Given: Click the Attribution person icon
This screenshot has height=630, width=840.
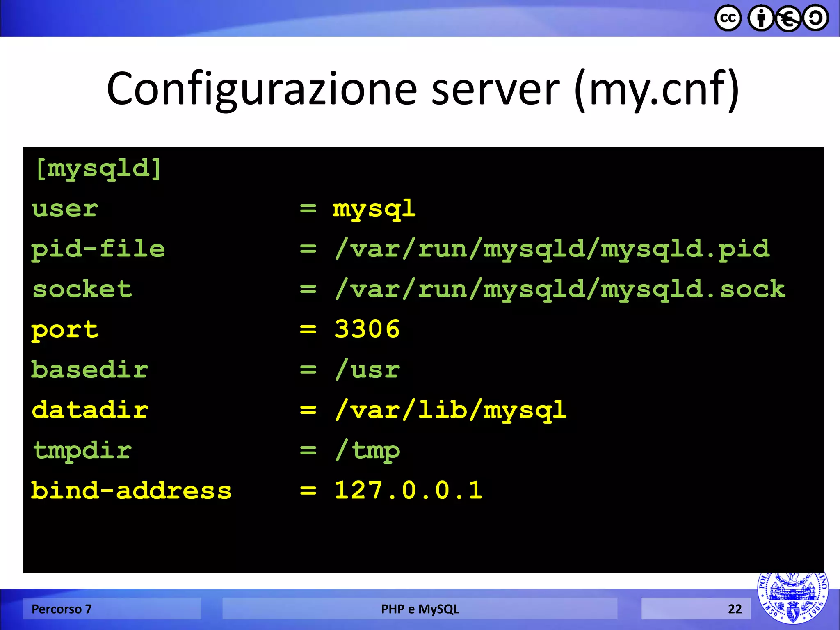Looking at the screenshot, I should coord(761,18).
